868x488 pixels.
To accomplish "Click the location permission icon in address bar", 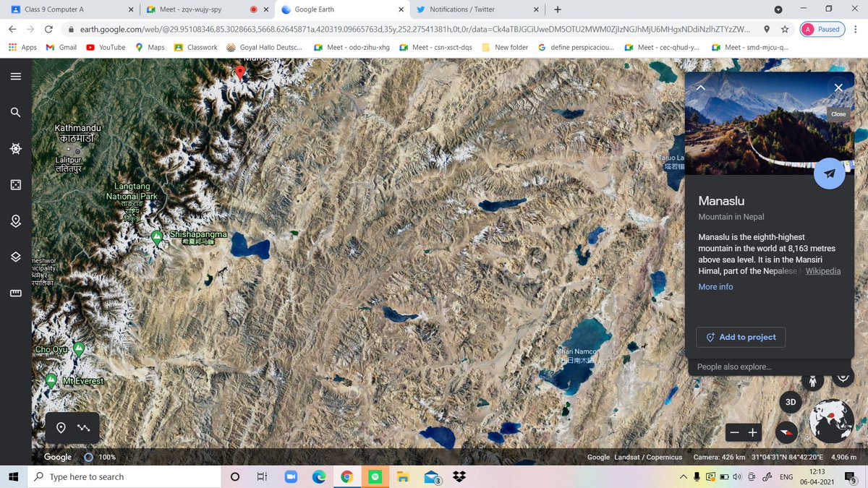I will click(767, 30).
